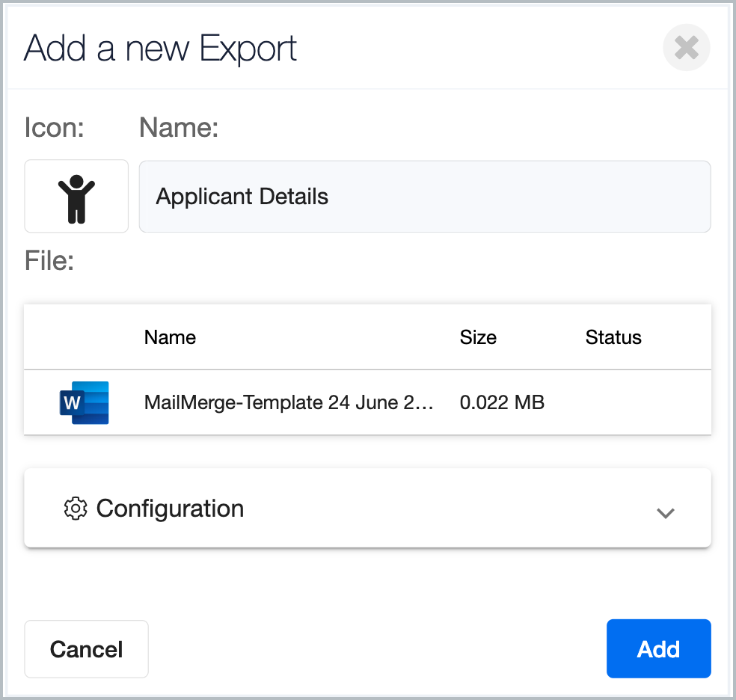The height and width of the screenshot is (700, 736).
Task: Click the Word document file icon
Action: [84, 402]
